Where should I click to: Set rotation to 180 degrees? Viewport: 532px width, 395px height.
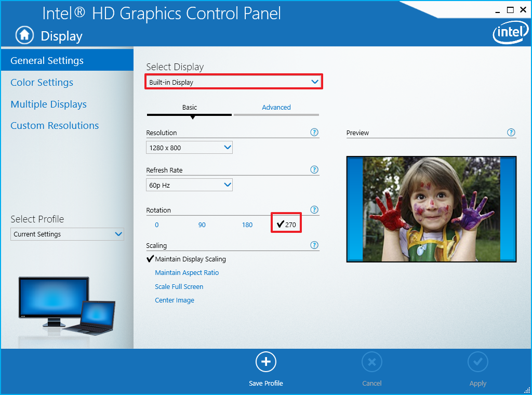pos(247,225)
